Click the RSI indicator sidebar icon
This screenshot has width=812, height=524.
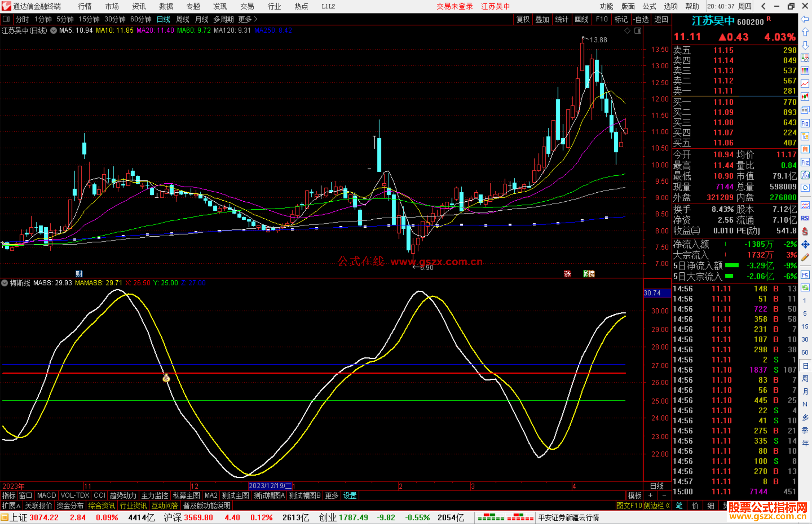coord(805,218)
